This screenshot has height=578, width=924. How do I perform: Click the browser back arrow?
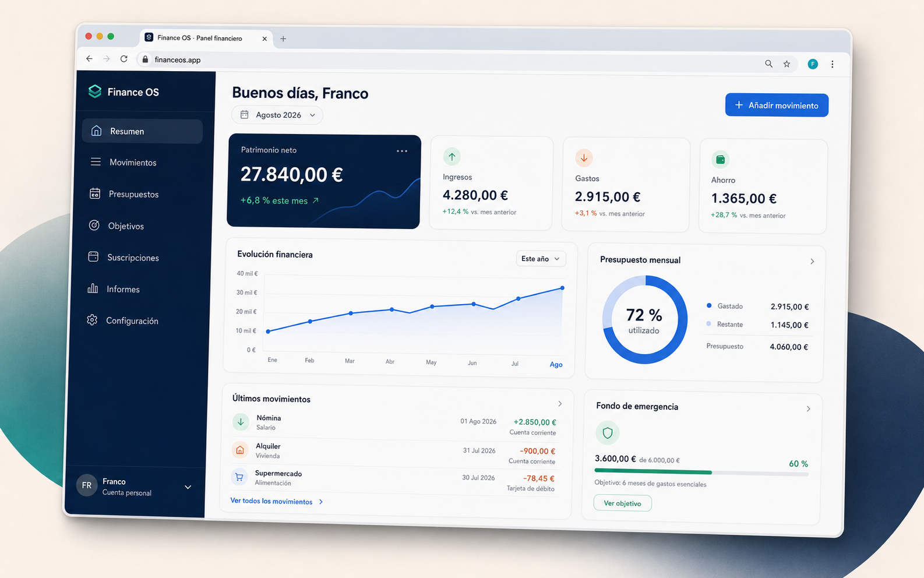click(89, 58)
